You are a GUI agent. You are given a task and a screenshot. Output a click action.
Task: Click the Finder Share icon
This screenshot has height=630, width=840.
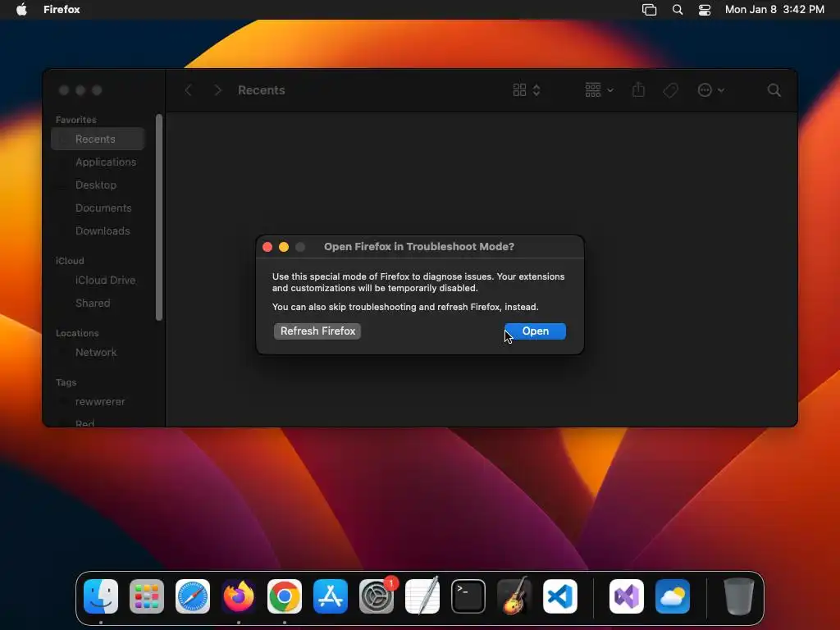pos(638,89)
